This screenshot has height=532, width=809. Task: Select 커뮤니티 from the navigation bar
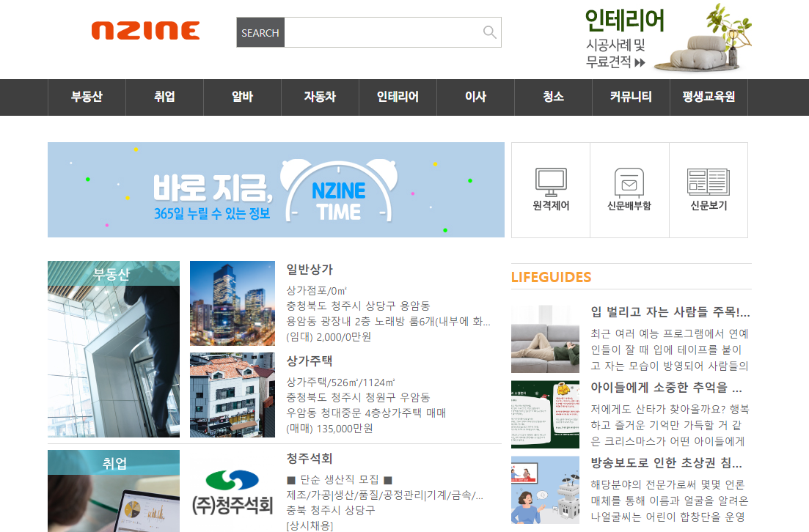coord(630,97)
